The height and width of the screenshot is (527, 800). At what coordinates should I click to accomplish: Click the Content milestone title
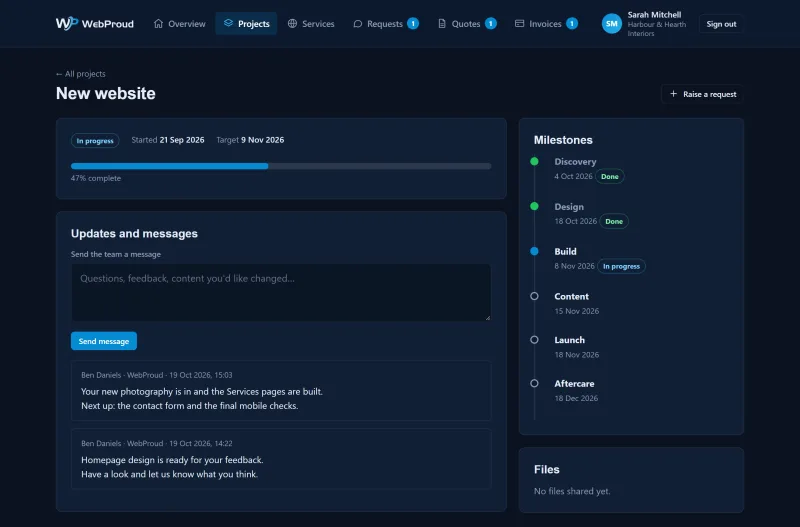pos(571,296)
